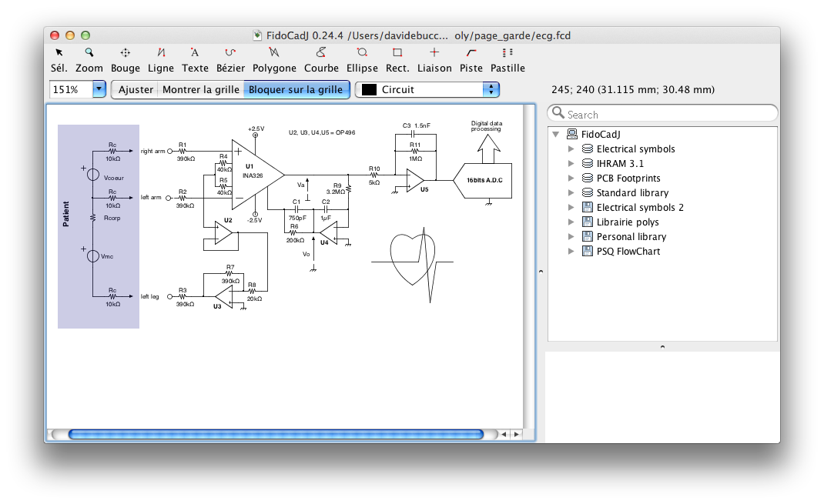The height and width of the screenshot is (504, 824).
Task: Select the PSQ FlowChart library item
Action: 628,252
